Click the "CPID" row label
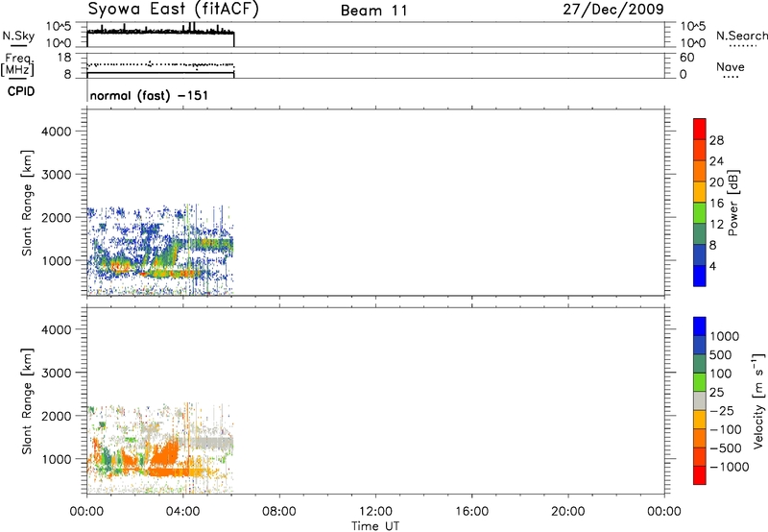Image resolution: width=768 pixels, height=532 pixels. tap(20, 91)
